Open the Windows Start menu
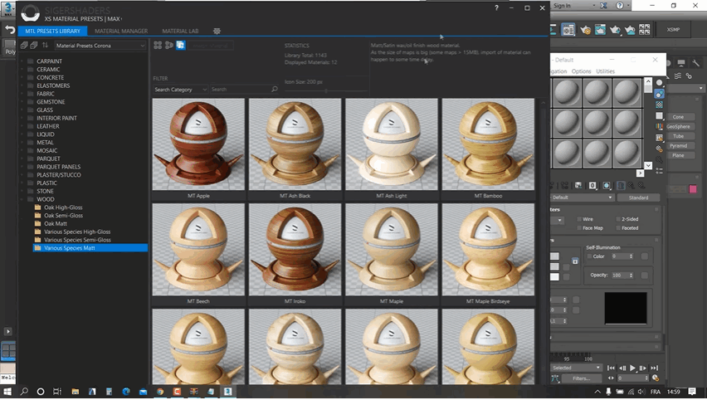 [x=7, y=391]
